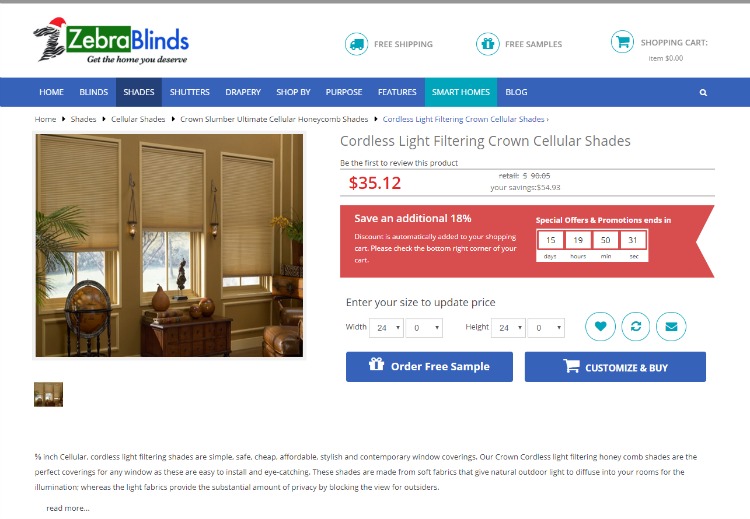Click the ZebraBlinds logo
The image size is (750, 519).
111,41
